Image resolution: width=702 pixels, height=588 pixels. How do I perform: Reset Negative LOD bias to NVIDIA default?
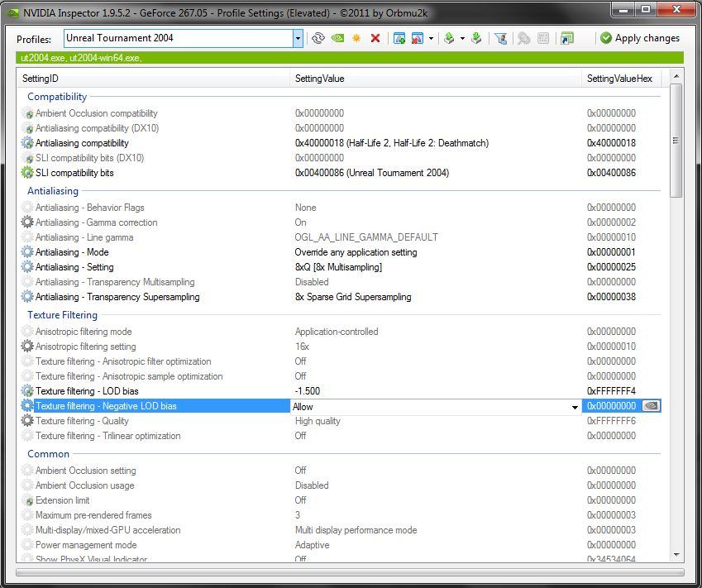(652, 406)
